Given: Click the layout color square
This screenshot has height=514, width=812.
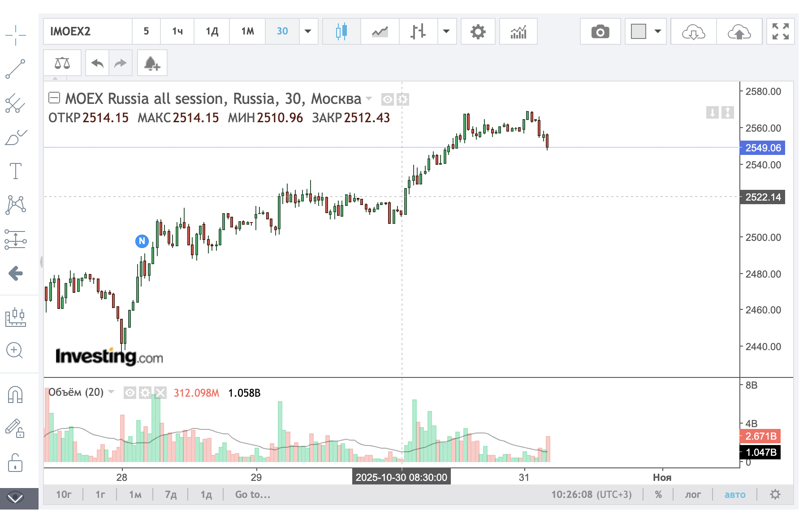Looking at the screenshot, I should pos(639,31).
